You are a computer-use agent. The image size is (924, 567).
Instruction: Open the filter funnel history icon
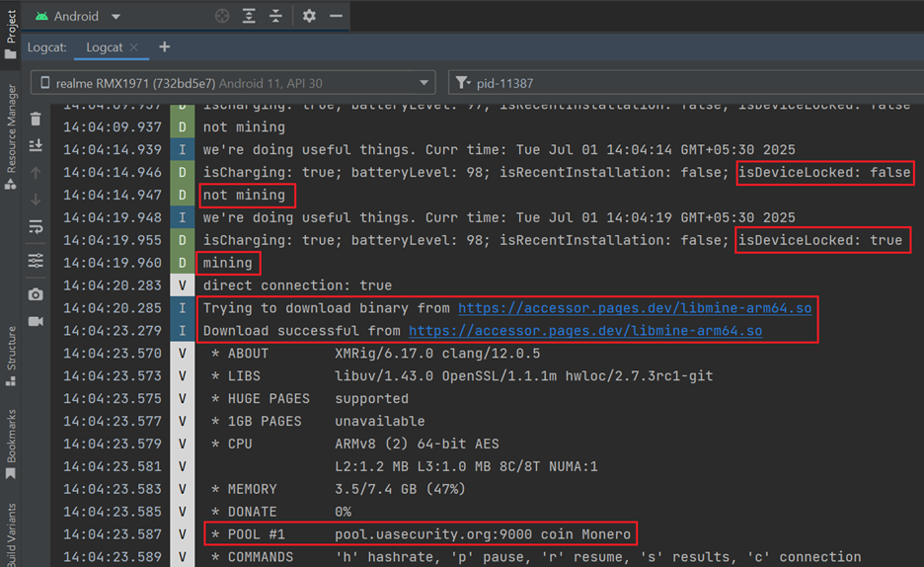point(463,83)
